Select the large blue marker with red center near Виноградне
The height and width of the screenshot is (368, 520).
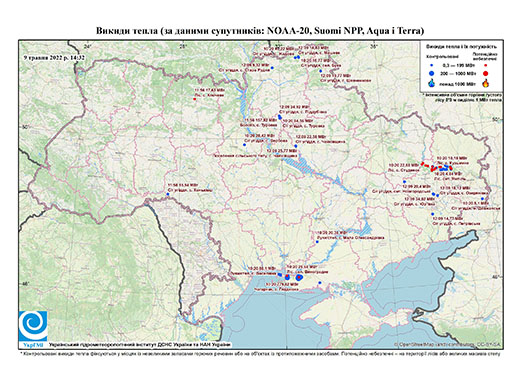[x=299, y=277]
